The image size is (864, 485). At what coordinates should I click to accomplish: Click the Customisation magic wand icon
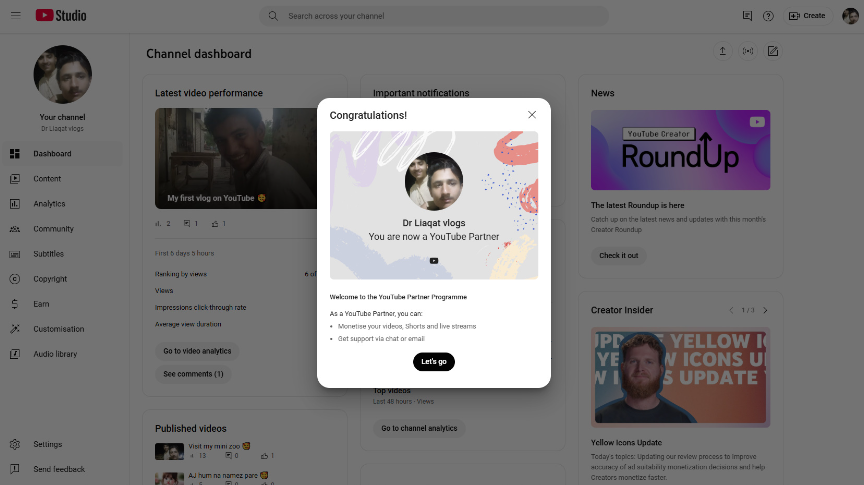click(15, 329)
